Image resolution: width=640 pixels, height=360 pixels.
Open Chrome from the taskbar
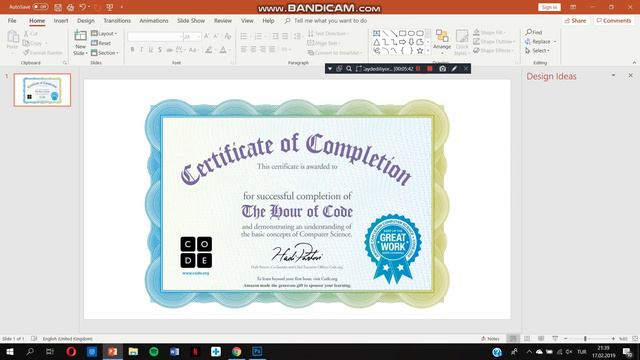[x=236, y=351]
